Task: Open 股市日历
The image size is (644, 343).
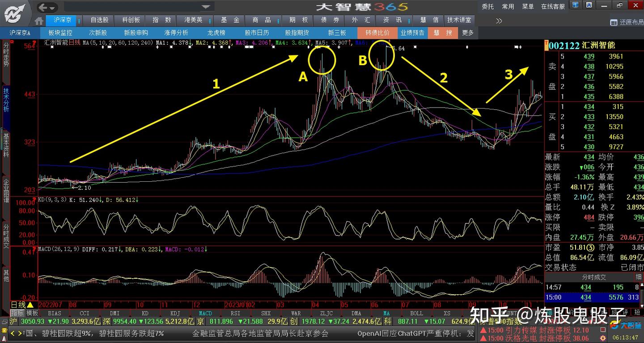Action: (257, 33)
